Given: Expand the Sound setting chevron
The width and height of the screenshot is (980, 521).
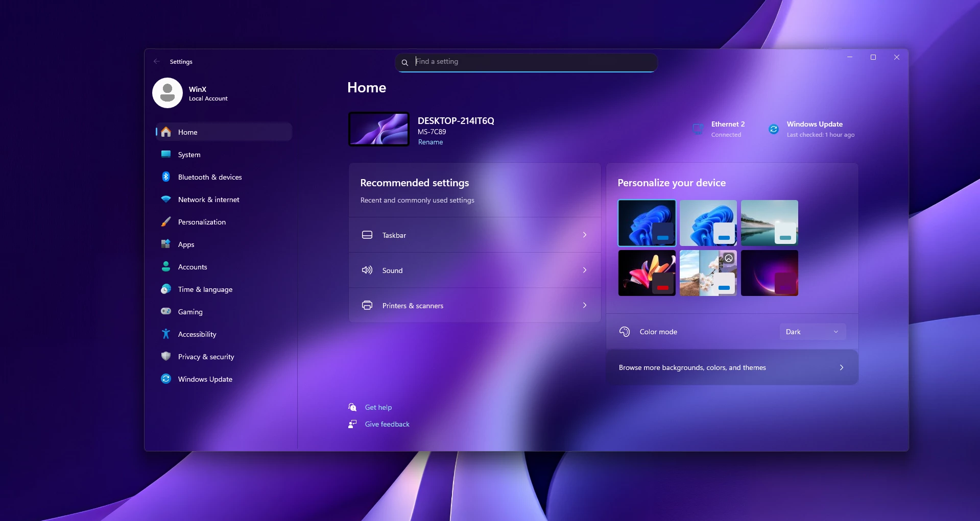Looking at the screenshot, I should (585, 270).
